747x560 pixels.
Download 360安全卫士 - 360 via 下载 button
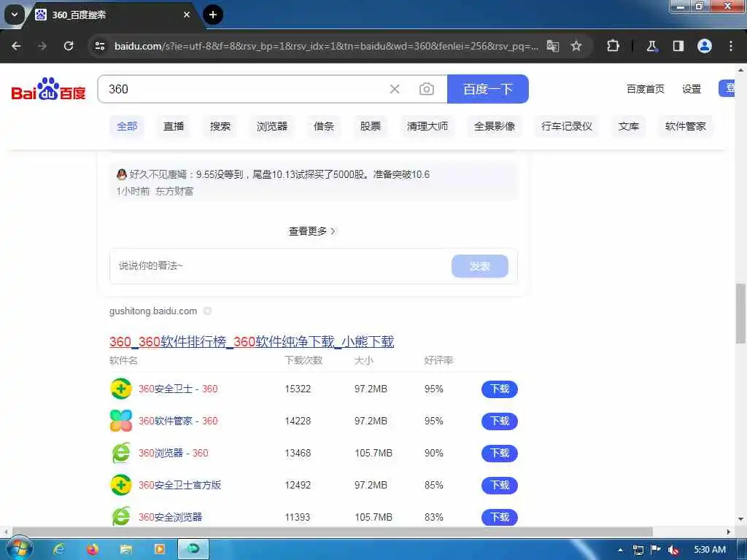[x=500, y=389]
